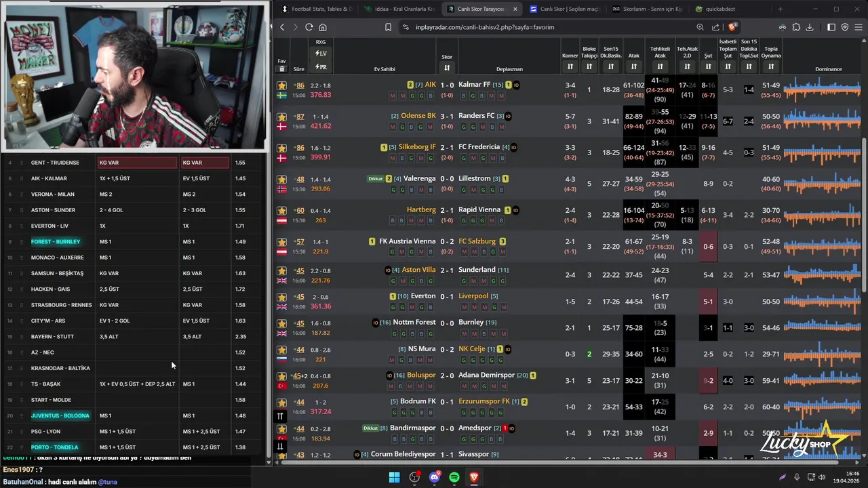Viewport: 868px width, 488px height.
Task: Sort table by Şut column arrows
Action: (x=708, y=66)
